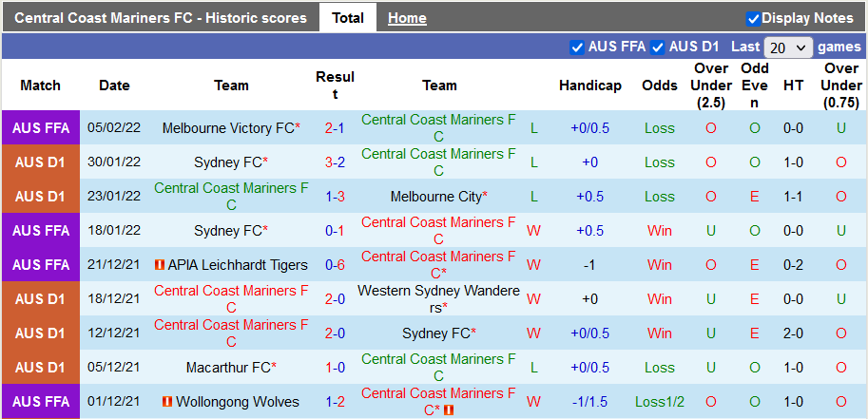This screenshot has height=419, width=868.
Task: Click the purple AUS FFA badge for 05/02/22
Action: click(40, 128)
